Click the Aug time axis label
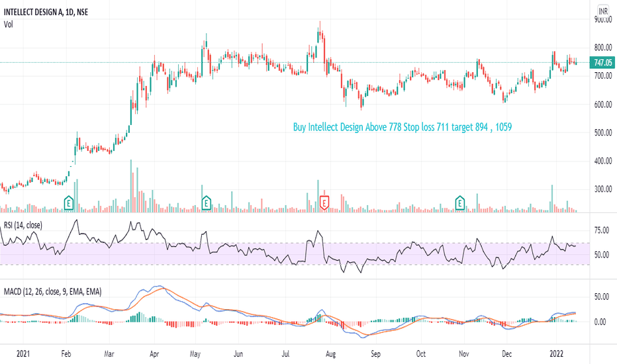This screenshot has width=617, height=364. (x=330, y=354)
